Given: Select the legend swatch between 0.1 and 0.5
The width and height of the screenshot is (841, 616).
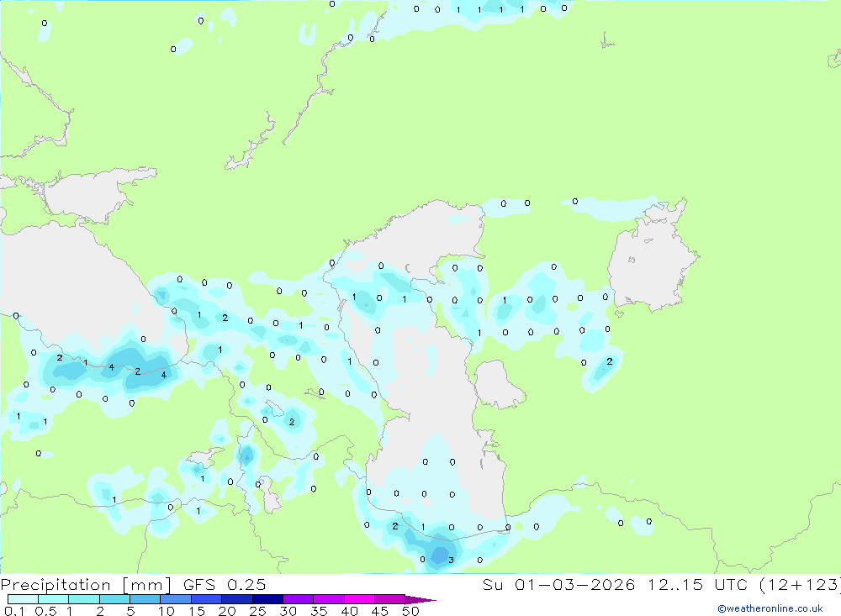Looking at the screenshot, I should tap(23, 599).
